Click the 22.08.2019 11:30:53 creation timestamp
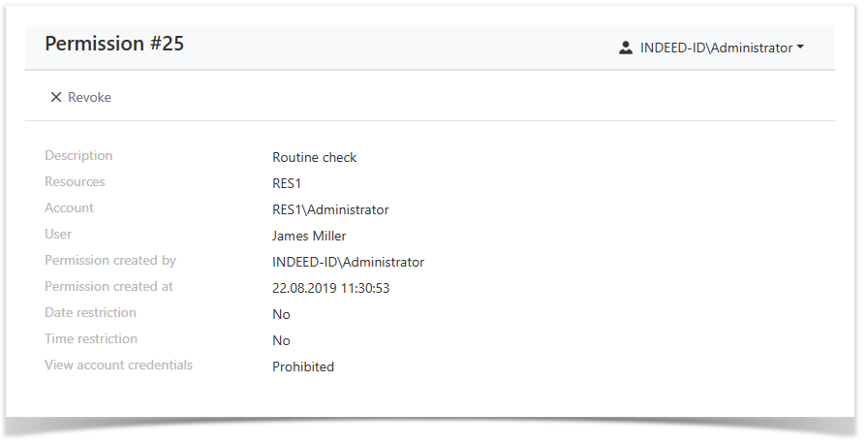This screenshot has height=445, width=868. pyautogui.click(x=330, y=288)
